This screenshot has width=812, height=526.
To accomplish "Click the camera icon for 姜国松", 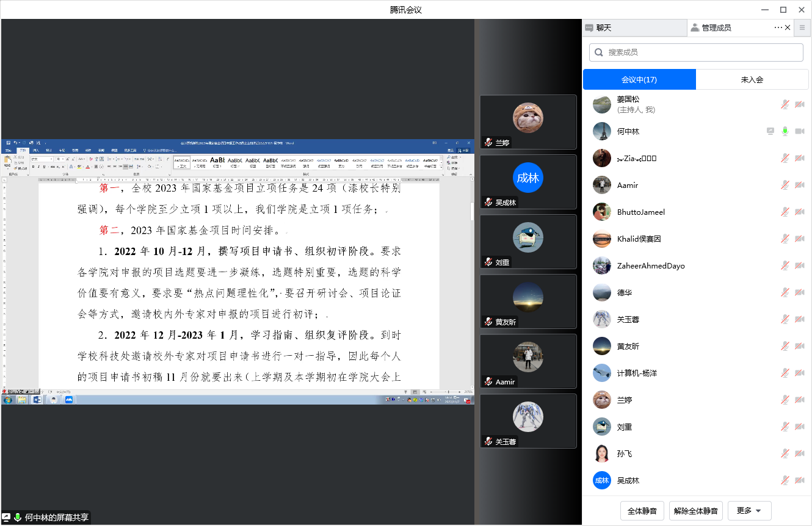I will tap(799, 105).
